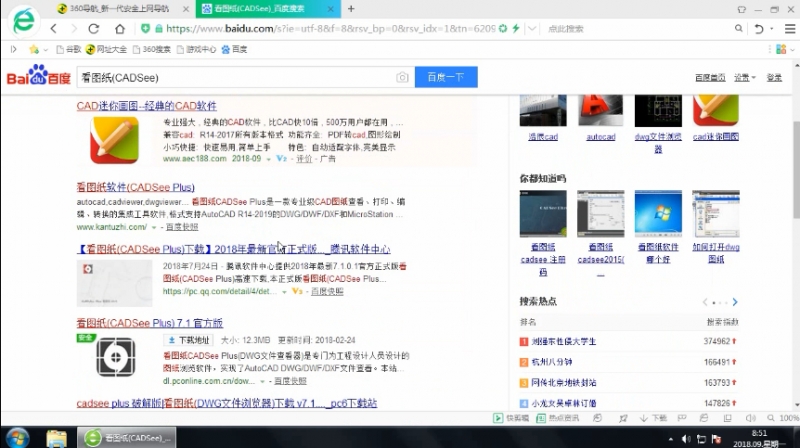Screen dimensions: 800x448
Task: Open the 360搜索 bookmark
Action: 152,49
